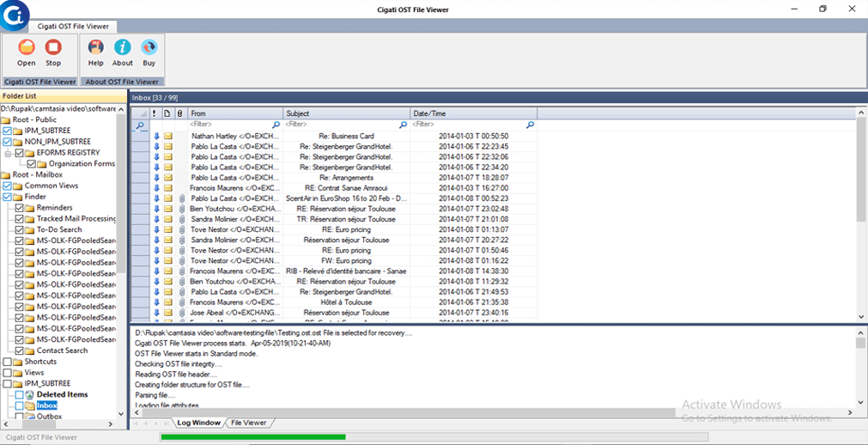
Task: Select the Contact Search folder
Action: click(62, 351)
